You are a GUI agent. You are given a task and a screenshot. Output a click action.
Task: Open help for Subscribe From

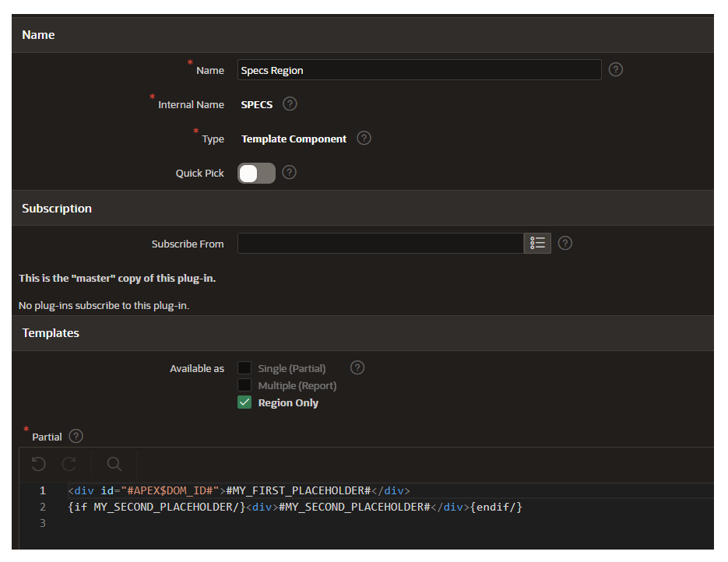(564, 243)
